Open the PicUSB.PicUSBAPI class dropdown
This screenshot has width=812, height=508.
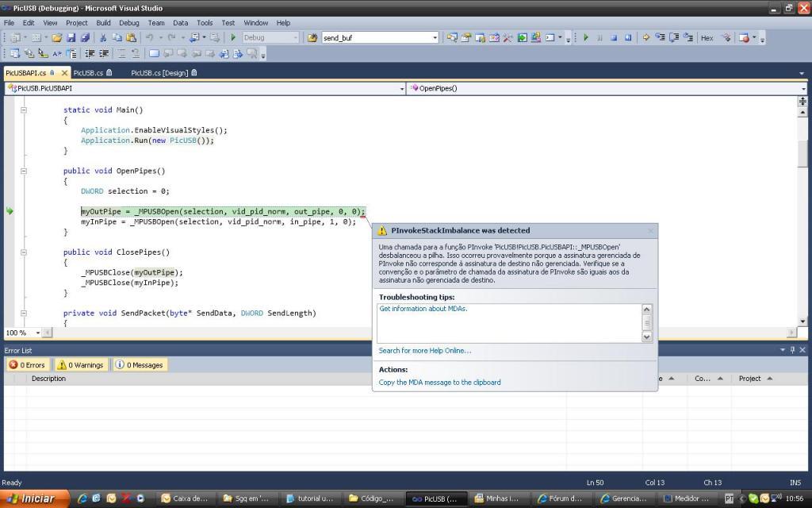[402, 89]
